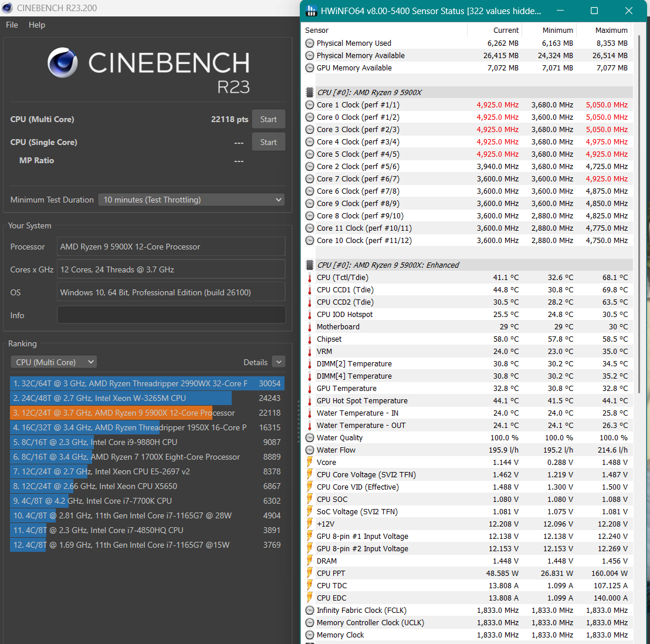
Task: Select Threadripper 1950X ranking row
Action: coord(147,427)
